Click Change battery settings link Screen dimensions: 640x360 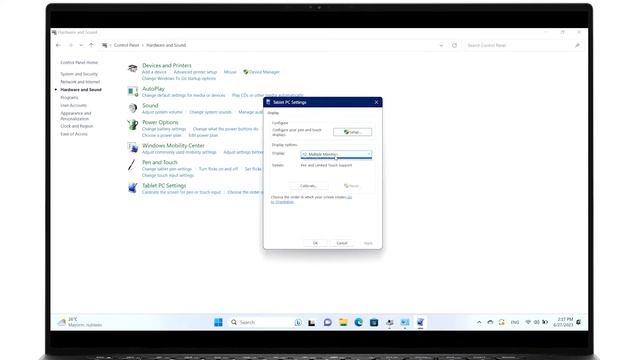tap(164, 129)
